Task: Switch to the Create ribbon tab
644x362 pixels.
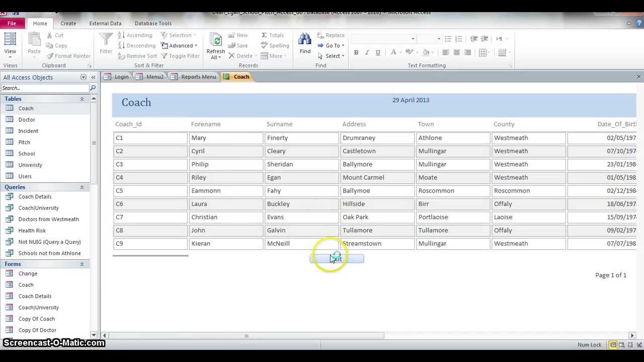Action: [68, 23]
